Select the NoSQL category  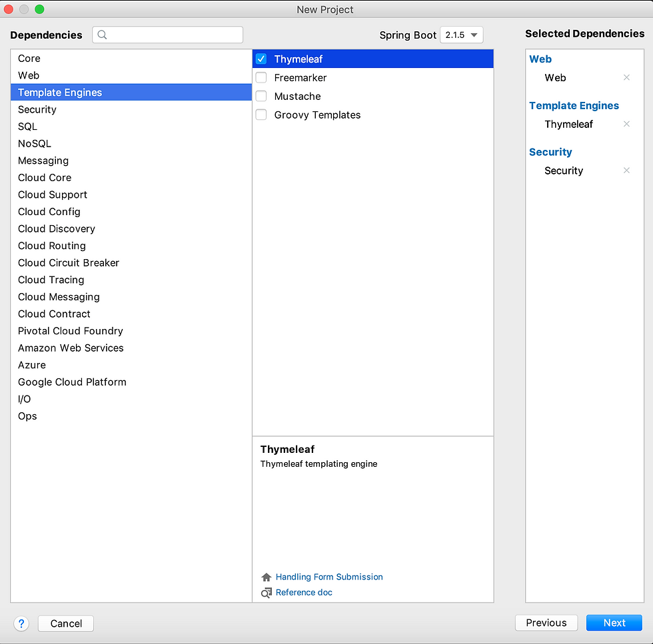click(131, 144)
